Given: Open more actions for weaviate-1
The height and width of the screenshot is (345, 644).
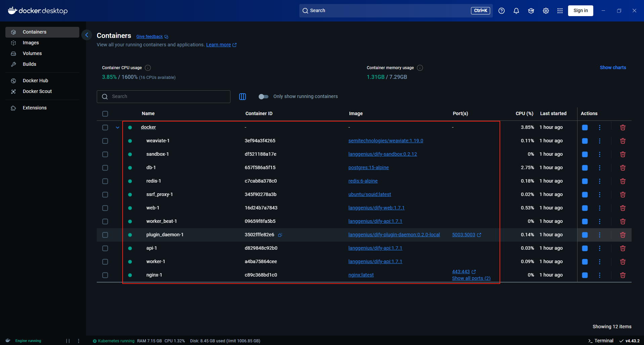Looking at the screenshot, I should pyautogui.click(x=600, y=141).
